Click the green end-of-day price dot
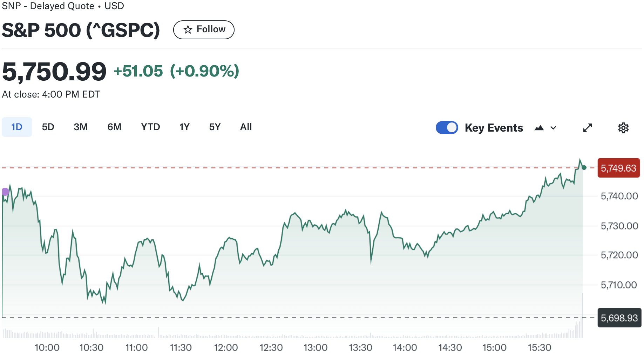The image size is (644, 353). 584,168
